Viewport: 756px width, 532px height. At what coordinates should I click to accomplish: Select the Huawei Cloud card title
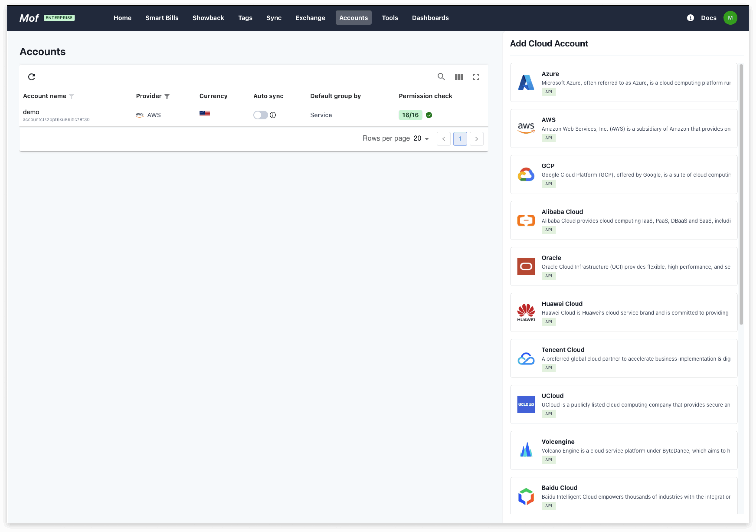562,304
